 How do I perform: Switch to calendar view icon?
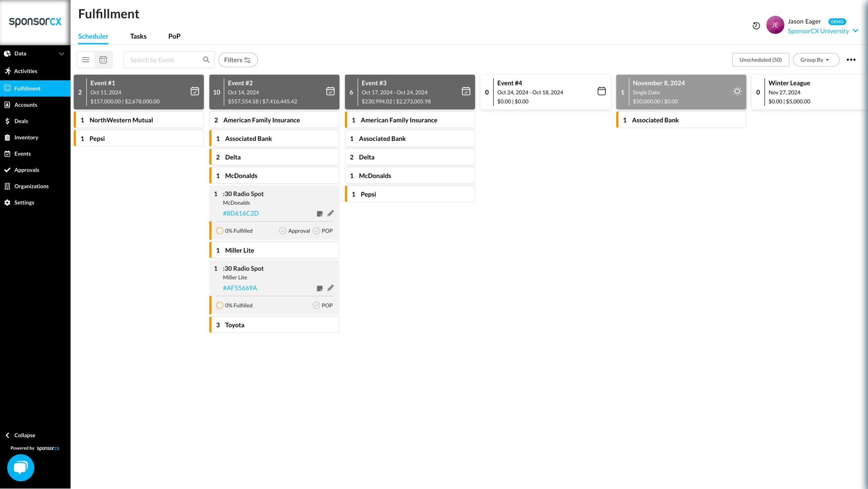[x=103, y=60]
